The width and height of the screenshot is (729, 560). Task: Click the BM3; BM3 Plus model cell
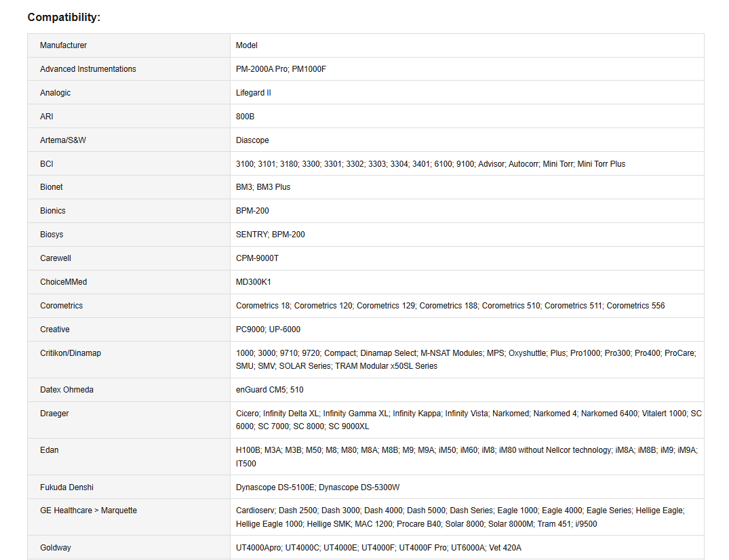click(x=263, y=187)
